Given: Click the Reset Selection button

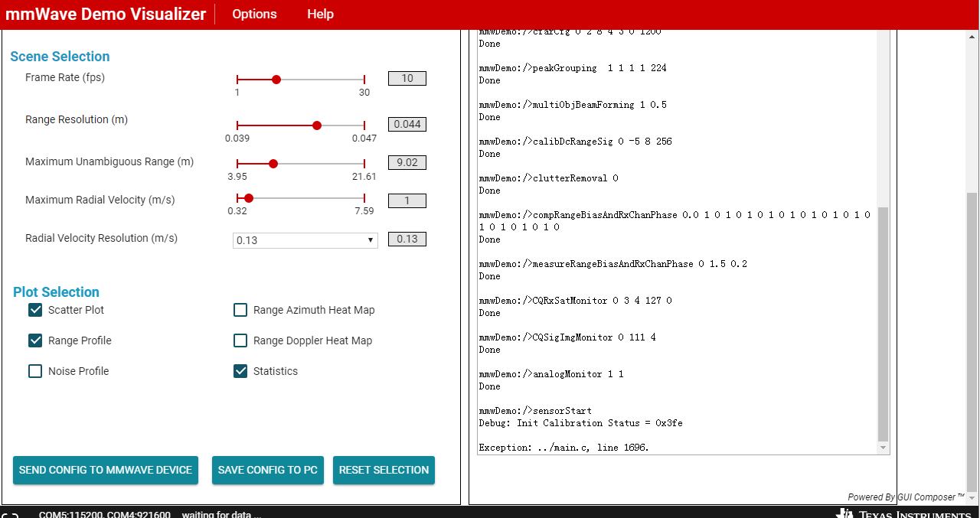Looking at the screenshot, I should 384,470.
